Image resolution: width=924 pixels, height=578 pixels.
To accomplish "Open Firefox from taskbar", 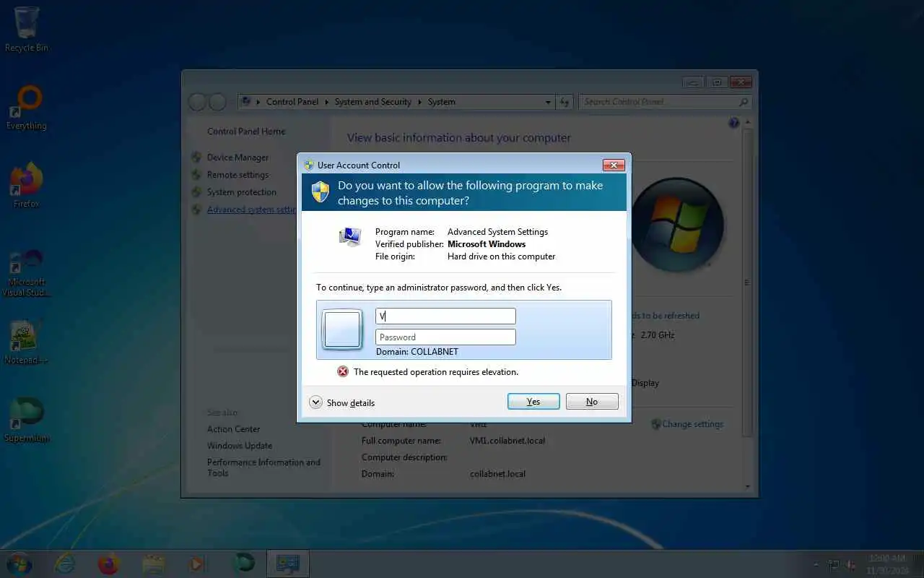I will (108, 564).
